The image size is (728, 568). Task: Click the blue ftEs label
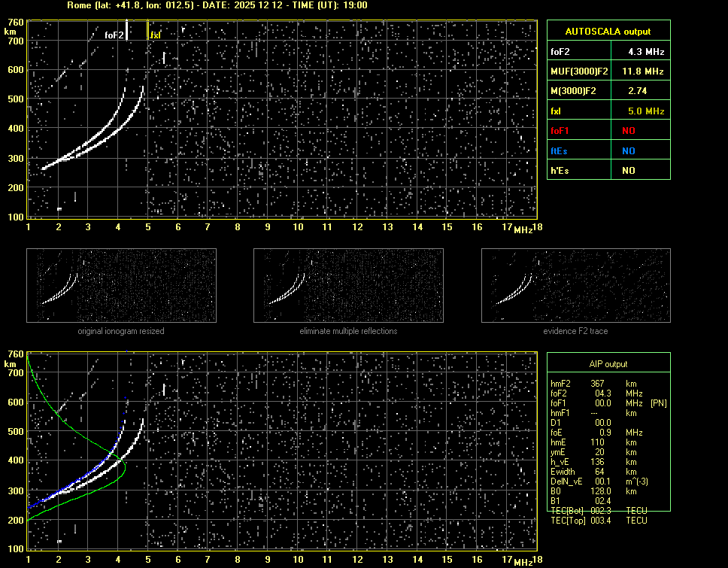(x=559, y=150)
